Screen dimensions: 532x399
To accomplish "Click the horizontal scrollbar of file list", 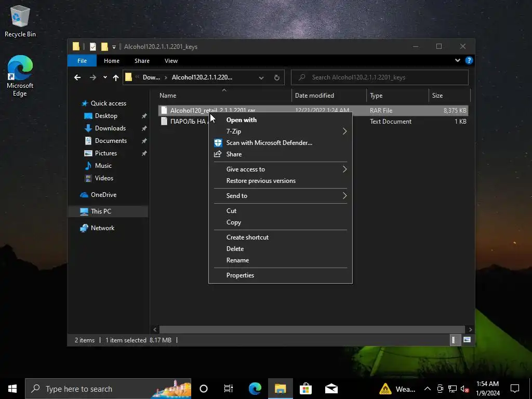I will (x=312, y=329).
